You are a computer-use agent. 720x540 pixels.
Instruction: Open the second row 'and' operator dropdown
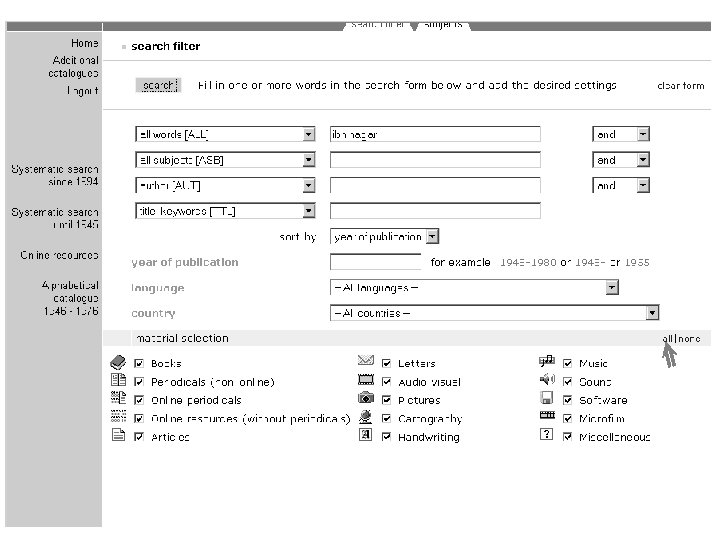pyautogui.click(x=621, y=160)
